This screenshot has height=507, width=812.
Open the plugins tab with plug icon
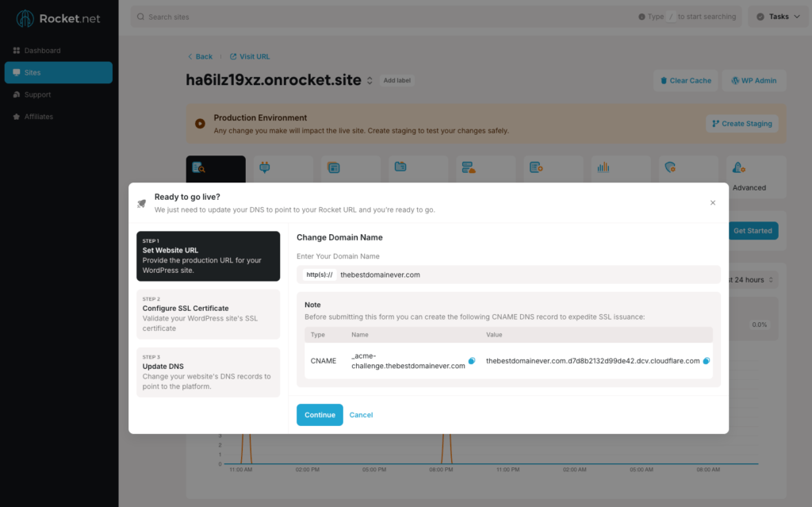click(265, 168)
